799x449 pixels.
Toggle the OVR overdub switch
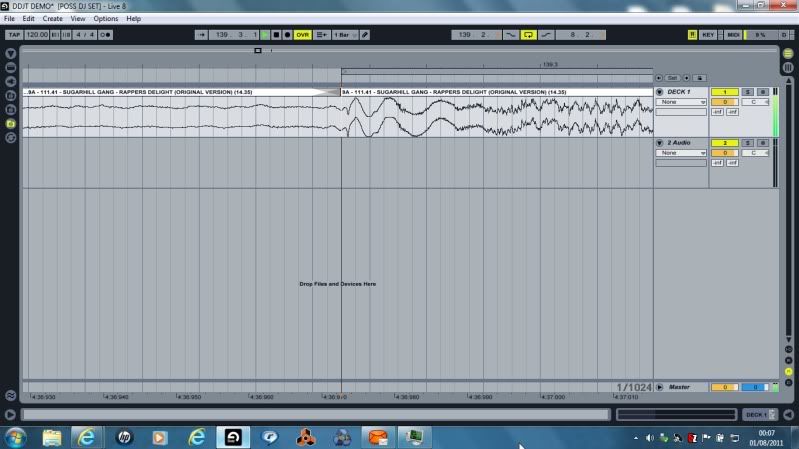[302, 34]
